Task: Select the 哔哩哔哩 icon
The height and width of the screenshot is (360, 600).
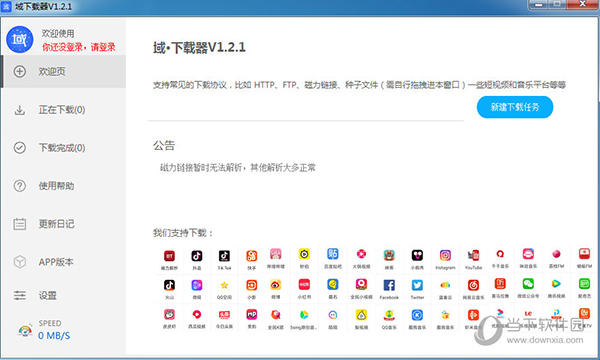Action: tap(276, 254)
